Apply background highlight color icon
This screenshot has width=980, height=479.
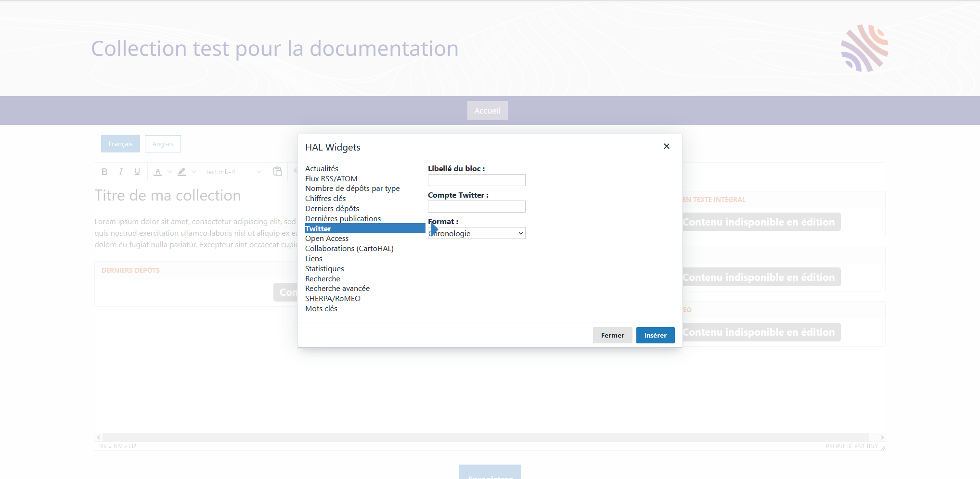click(x=182, y=172)
